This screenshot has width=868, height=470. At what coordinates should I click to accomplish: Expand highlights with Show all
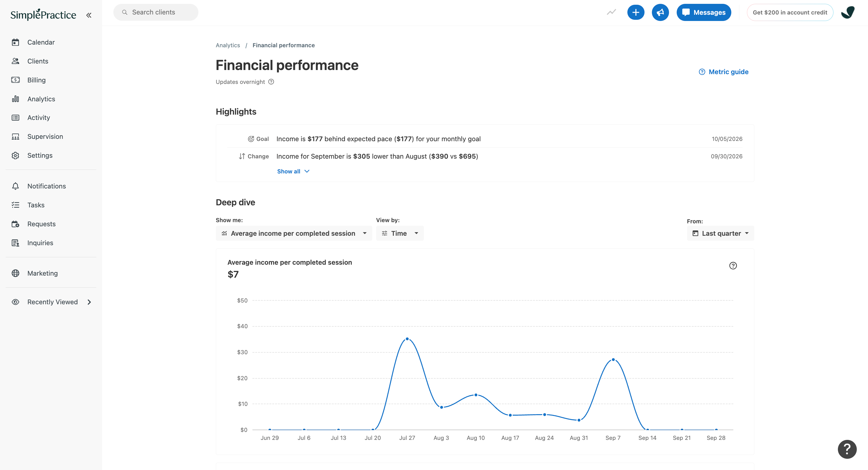(293, 171)
